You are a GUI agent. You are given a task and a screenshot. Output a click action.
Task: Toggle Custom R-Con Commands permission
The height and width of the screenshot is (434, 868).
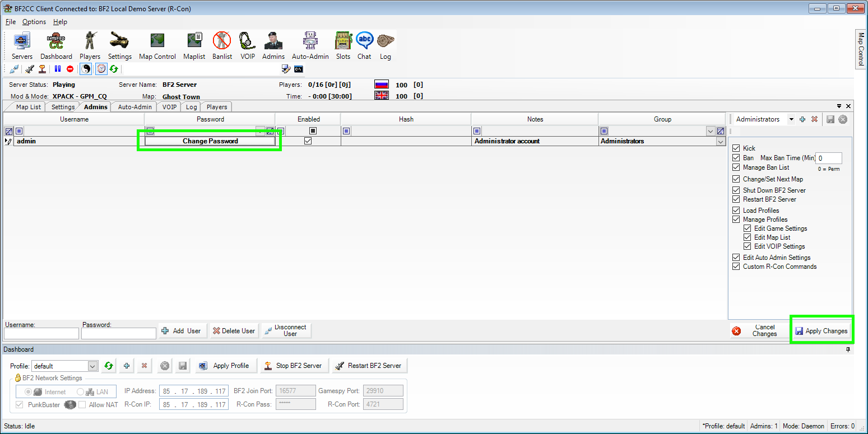(x=736, y=267)
